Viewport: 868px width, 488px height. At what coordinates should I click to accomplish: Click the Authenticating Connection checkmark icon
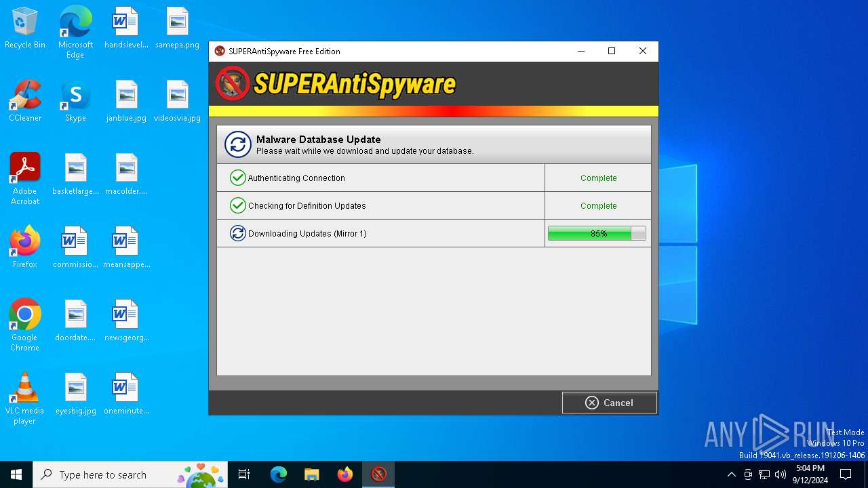pyautogui.click(x=237, y=178)
